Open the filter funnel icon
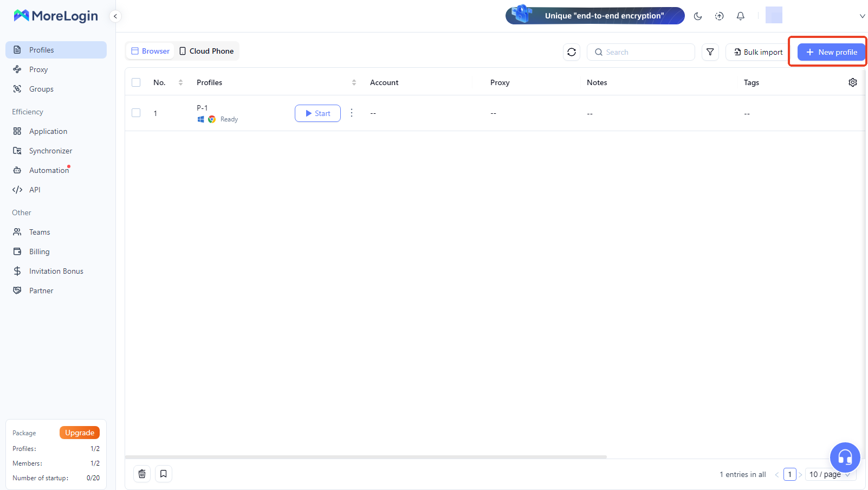 coord(710,52)
